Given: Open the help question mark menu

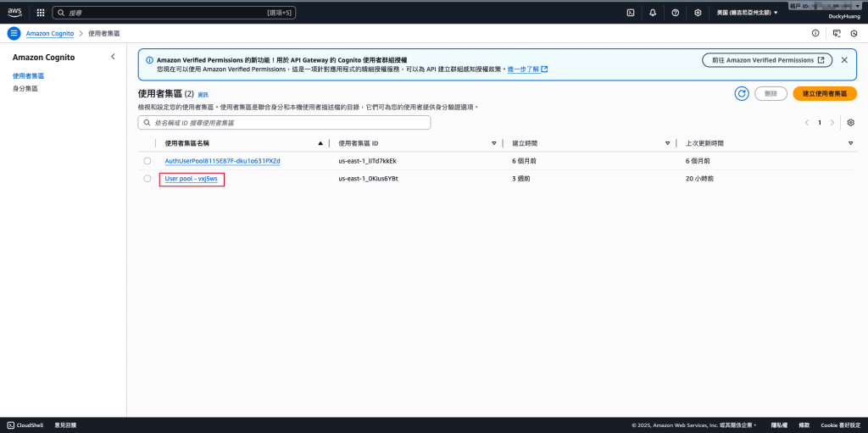Looking at the screenshot, I should (676, 12).
